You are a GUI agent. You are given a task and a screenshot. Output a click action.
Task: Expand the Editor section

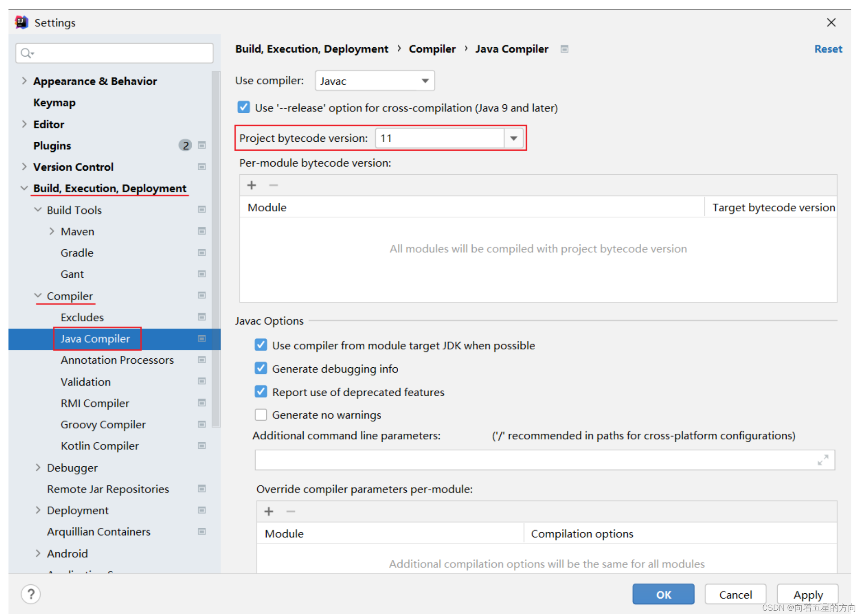click(24, 124)
